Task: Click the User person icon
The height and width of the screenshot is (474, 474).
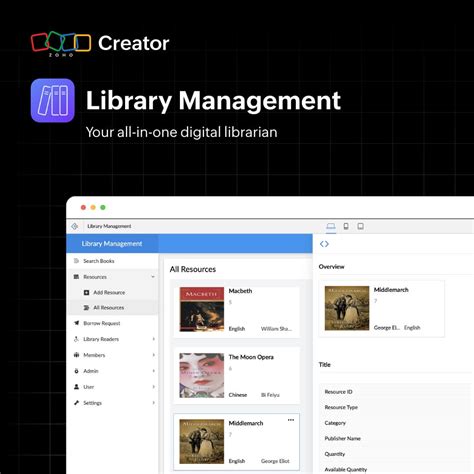Action: (76, 387)
